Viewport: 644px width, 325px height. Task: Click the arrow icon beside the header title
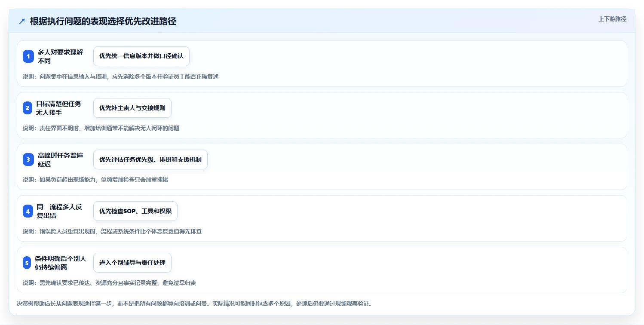point(22,21)
